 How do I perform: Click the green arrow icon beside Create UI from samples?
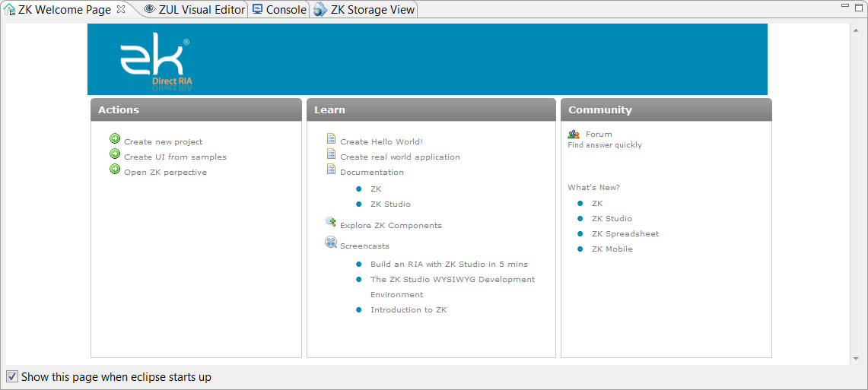tap(115, 154)
